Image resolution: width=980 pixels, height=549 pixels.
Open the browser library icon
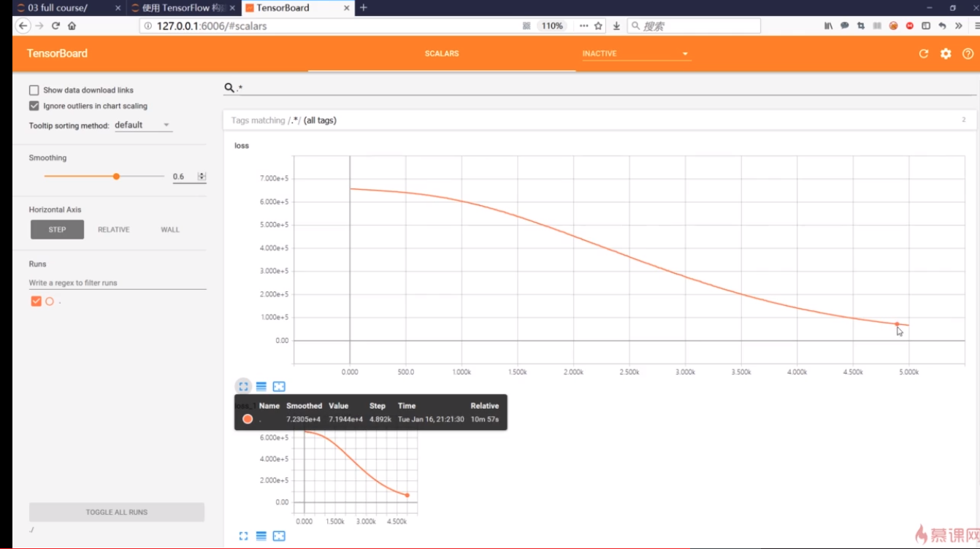tap(828, 26)
